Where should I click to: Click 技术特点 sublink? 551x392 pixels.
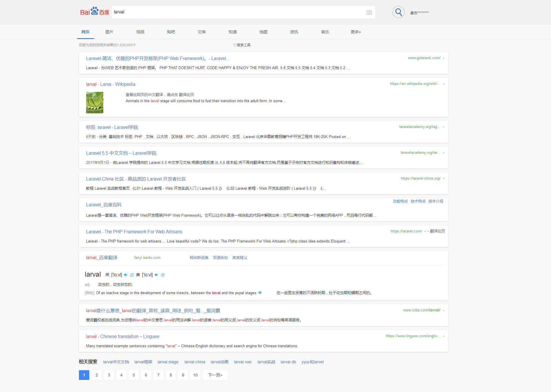click(418, 201)
